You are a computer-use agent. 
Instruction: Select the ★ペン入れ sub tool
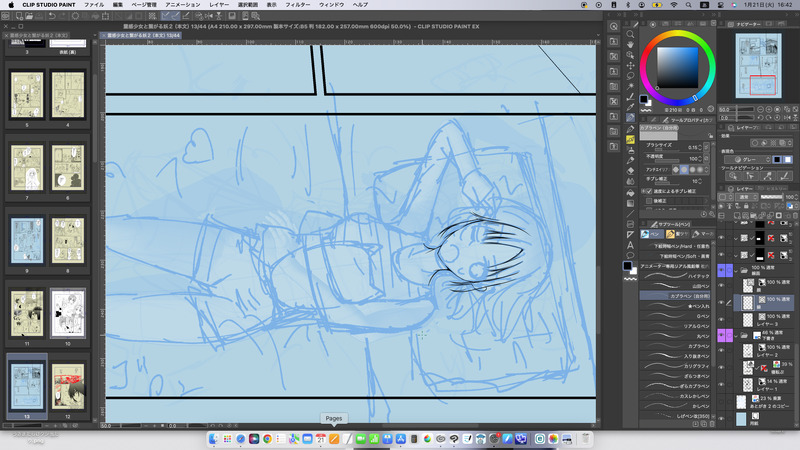click(674, 306)
